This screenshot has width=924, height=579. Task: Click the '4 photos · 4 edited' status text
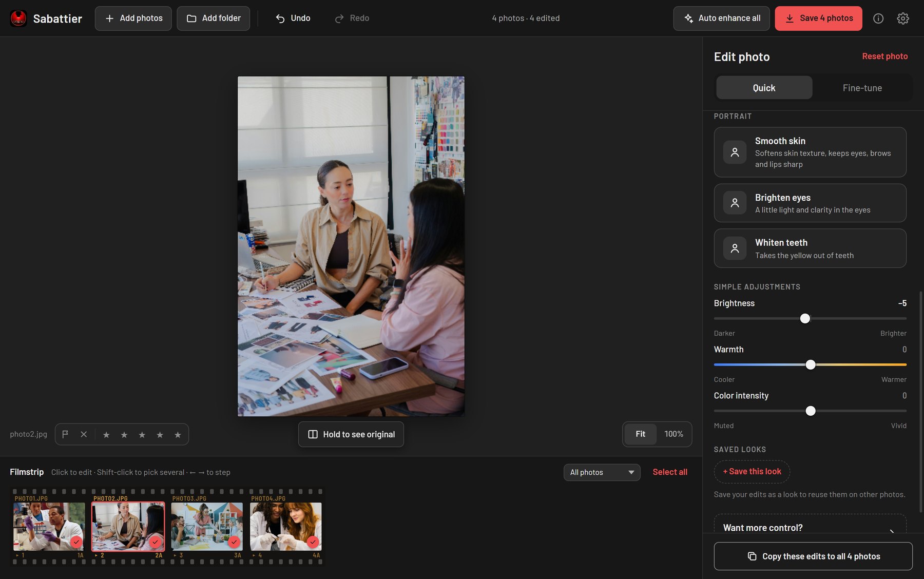(x=526, y=18)
